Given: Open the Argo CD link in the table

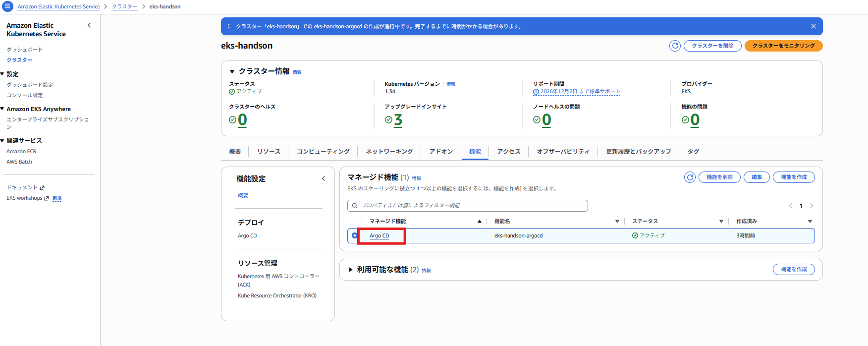Looking at the screenshot, I should pos(379,236).
